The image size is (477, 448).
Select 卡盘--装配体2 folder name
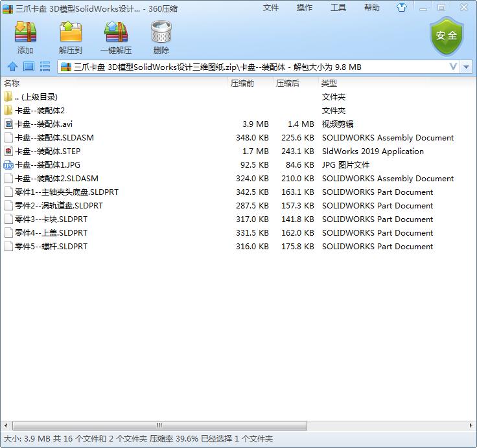(x=40, y=111)
